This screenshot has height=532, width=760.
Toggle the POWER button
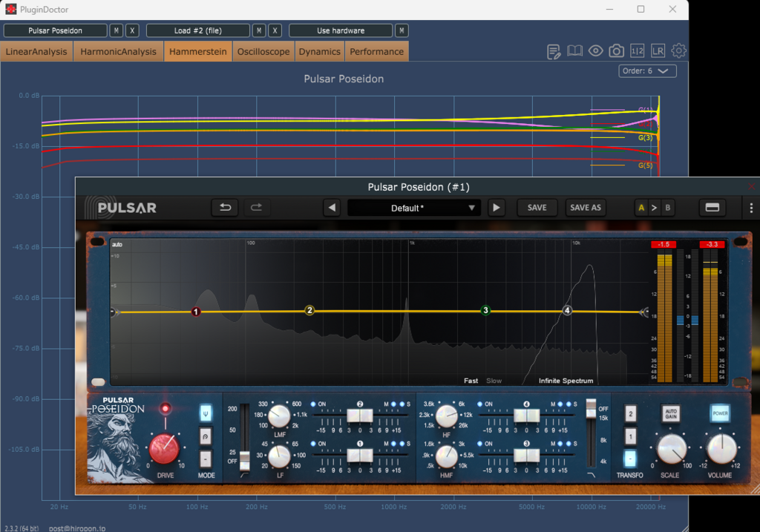click(x=720, y=413)
